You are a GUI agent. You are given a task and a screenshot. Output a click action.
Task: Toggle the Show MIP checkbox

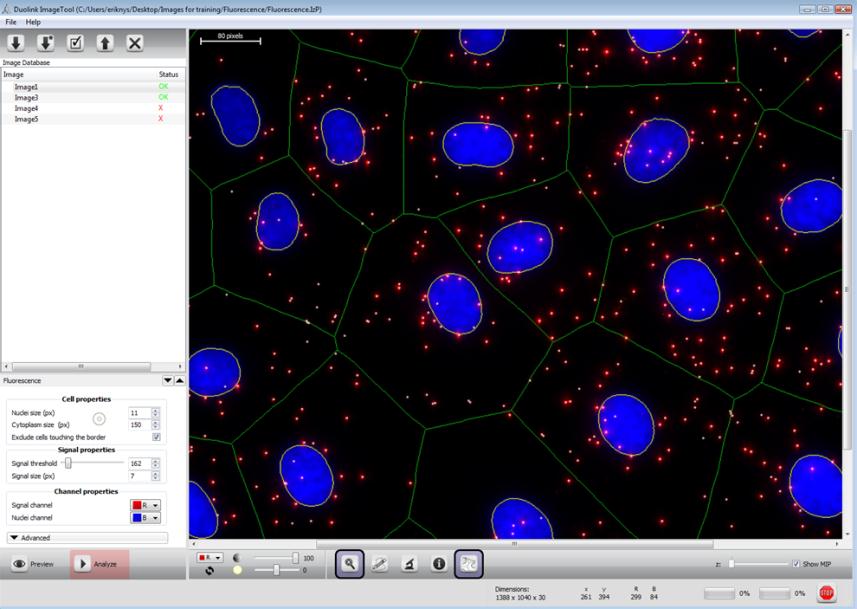(796, 564)
